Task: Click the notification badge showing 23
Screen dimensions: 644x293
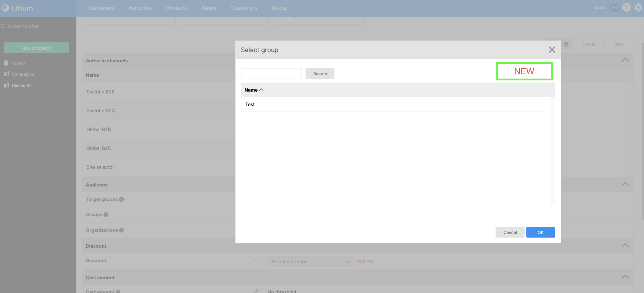Action: pyautogui.click(x=614, y=8)
